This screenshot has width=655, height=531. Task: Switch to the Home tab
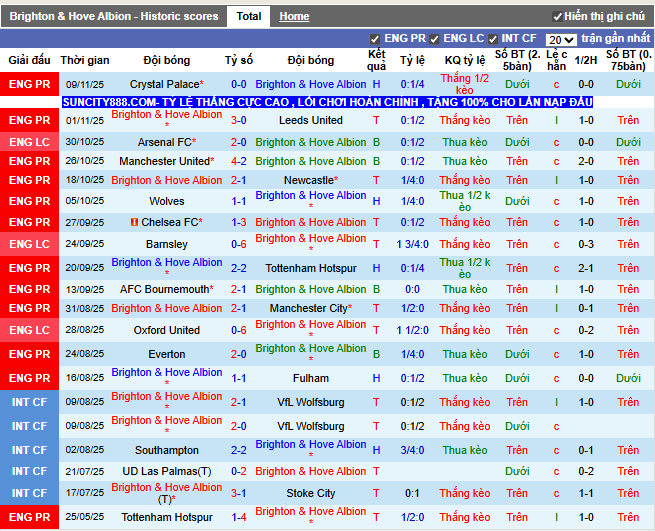click(294, 17)
